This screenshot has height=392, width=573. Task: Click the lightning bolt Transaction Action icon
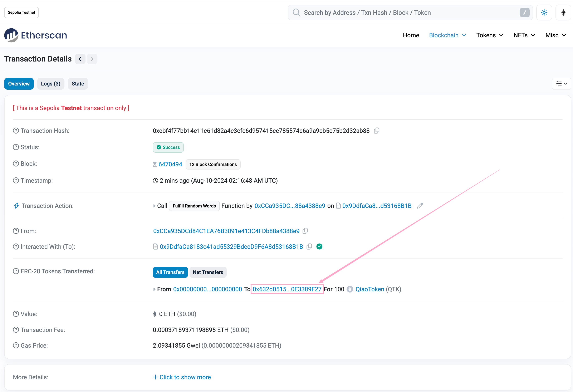coord(16,206)
